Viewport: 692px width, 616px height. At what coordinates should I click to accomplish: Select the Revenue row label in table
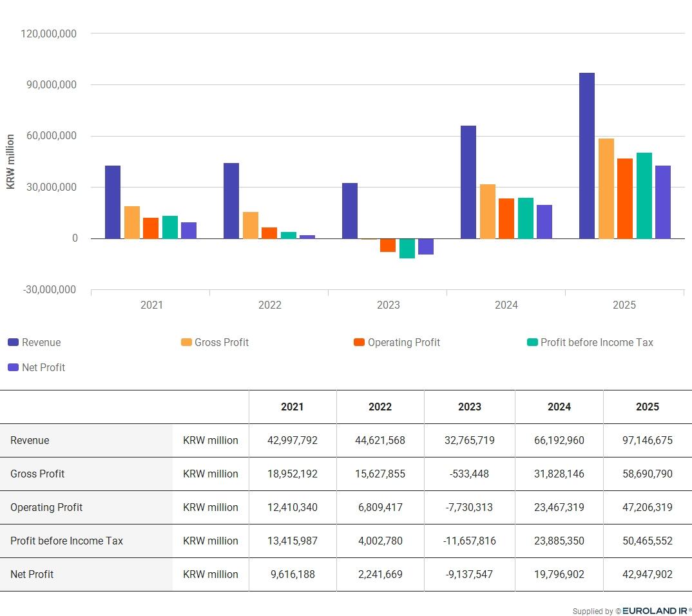tap(30, 440)
